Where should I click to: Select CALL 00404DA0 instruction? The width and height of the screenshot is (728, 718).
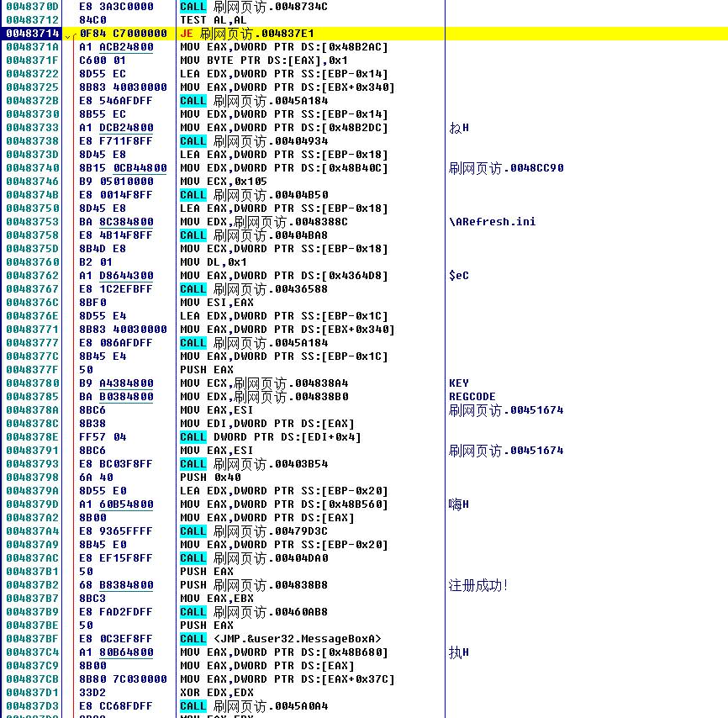pos(254,558)
